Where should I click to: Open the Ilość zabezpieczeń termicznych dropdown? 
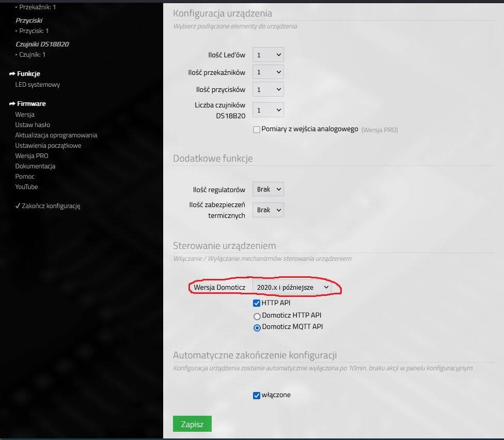pos(268,210)
